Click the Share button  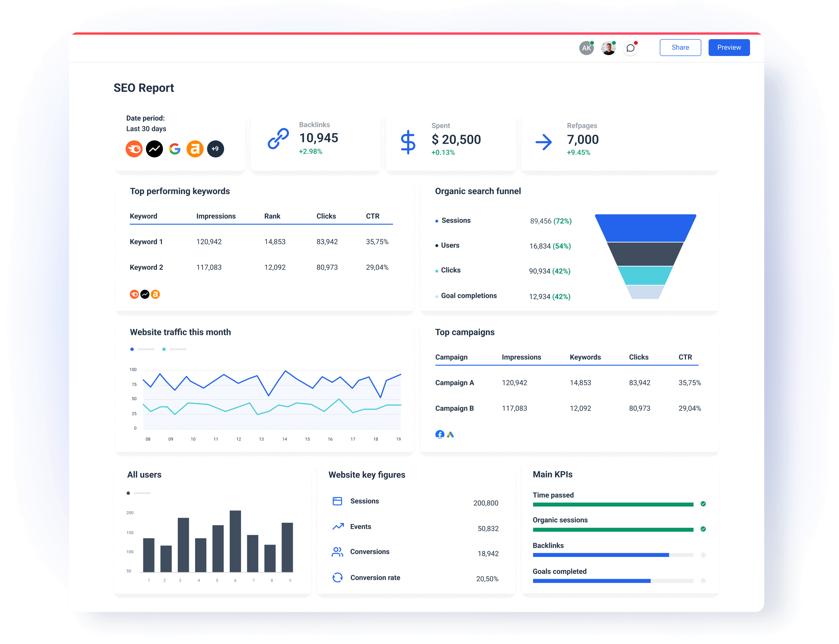pyautogui.click(x=680, y=47)
